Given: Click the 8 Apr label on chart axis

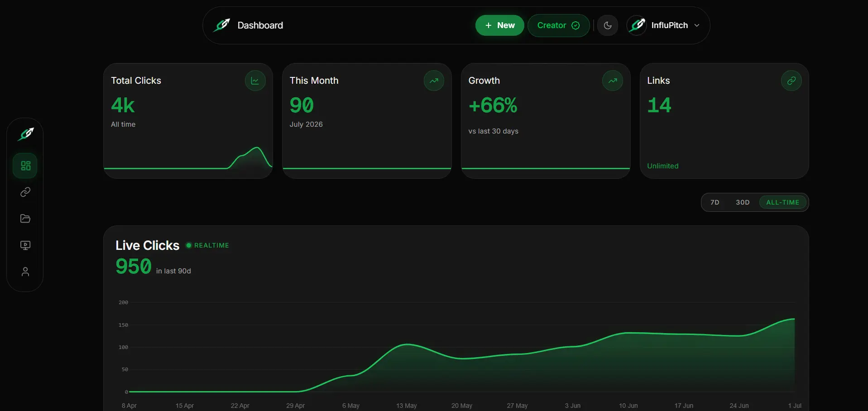Looking at the screenshot, I should pos(129,406).
